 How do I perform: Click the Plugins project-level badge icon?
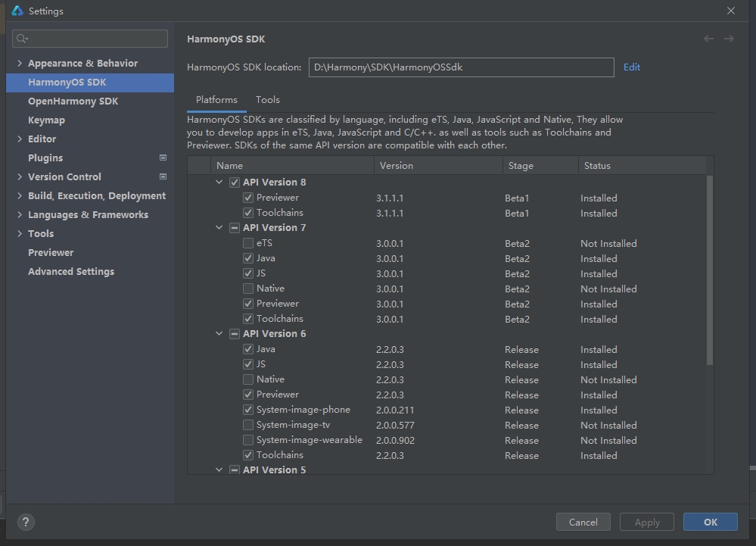(x=163, y=158)
